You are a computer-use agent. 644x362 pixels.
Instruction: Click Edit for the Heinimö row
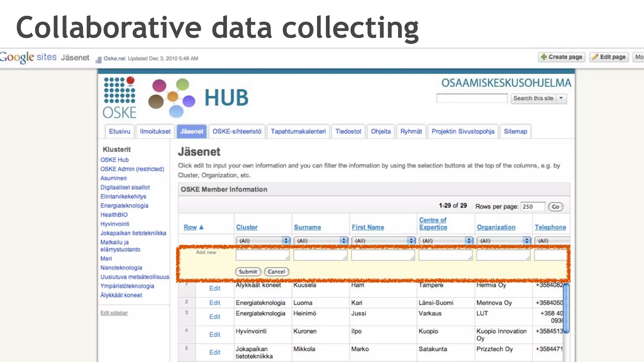pos(215,316)
